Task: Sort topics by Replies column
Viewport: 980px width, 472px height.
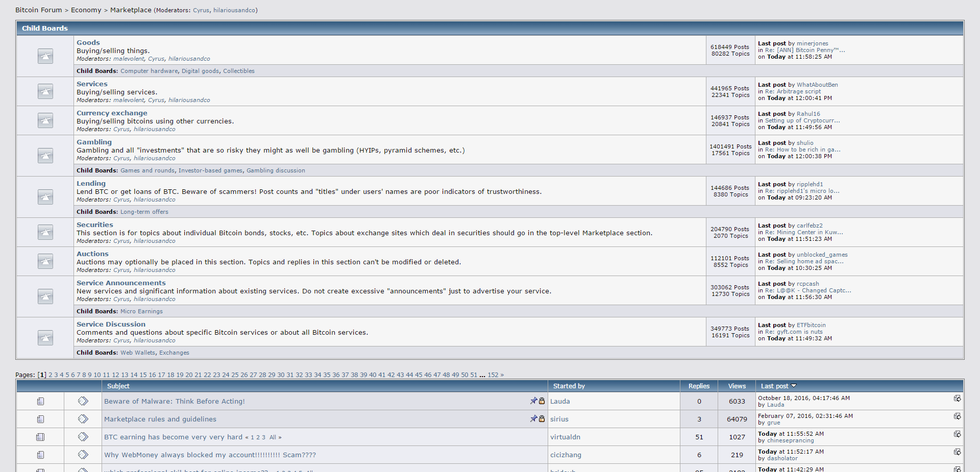Action: pyautogui.click(x=699, y=386)
